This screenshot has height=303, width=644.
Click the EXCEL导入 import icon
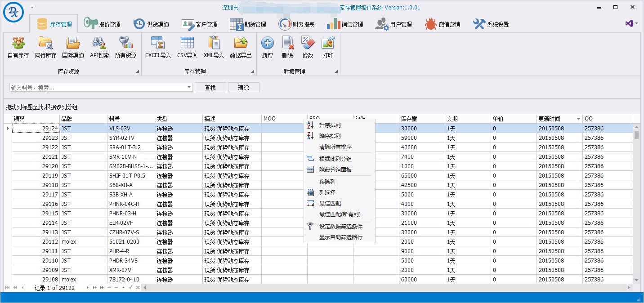[158, 44]
